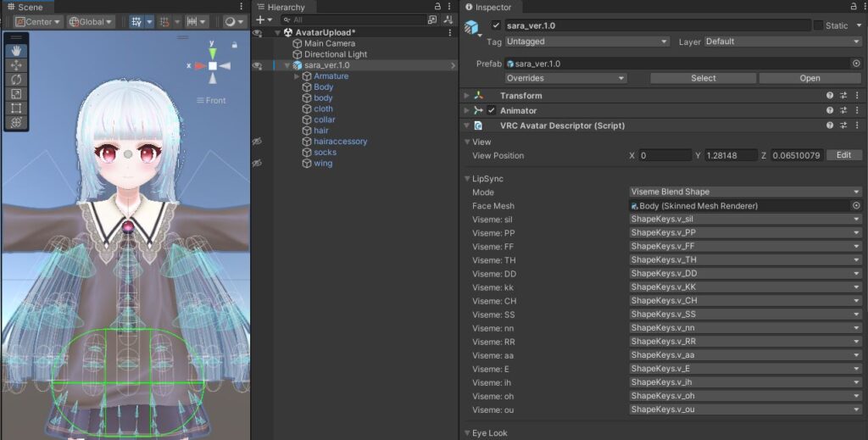Switch to the Scene tab
868x440 pixels.
pos(24,8)
